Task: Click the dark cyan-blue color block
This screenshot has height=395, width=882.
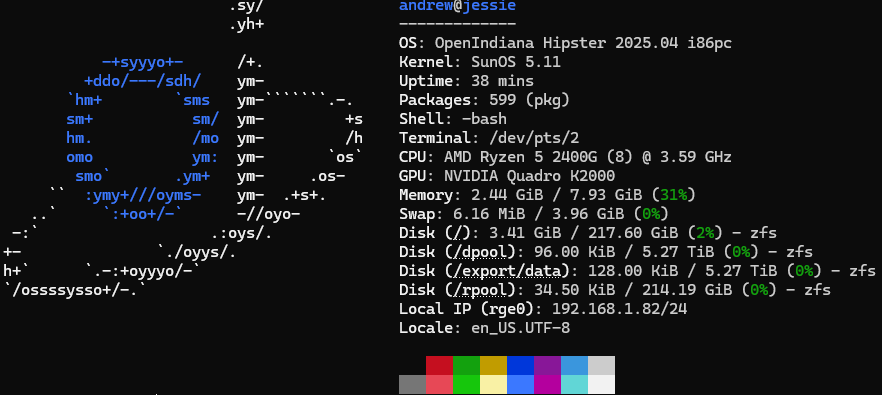Action: coord(574,365)
